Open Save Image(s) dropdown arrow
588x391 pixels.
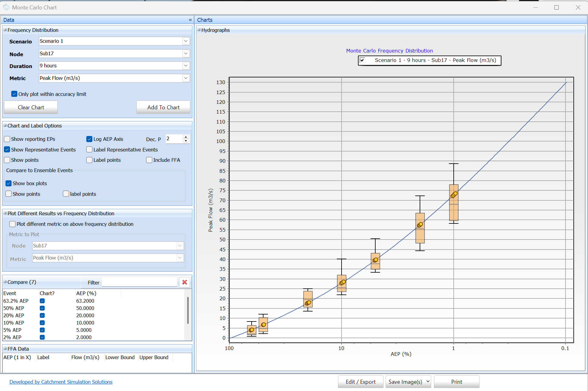coord(428,382)
